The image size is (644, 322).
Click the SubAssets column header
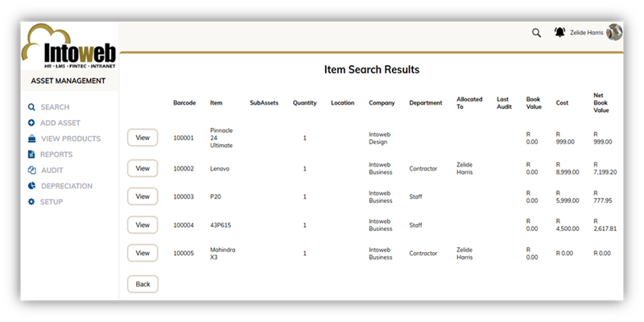(264, 103)
